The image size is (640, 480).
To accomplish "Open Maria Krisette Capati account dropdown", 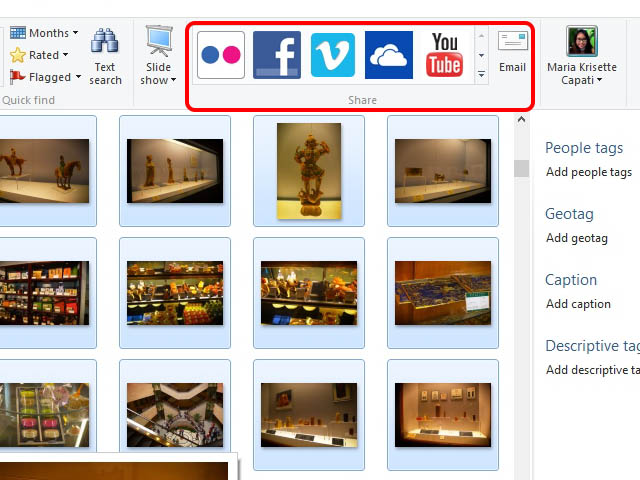I will click(x=599, y=80).
